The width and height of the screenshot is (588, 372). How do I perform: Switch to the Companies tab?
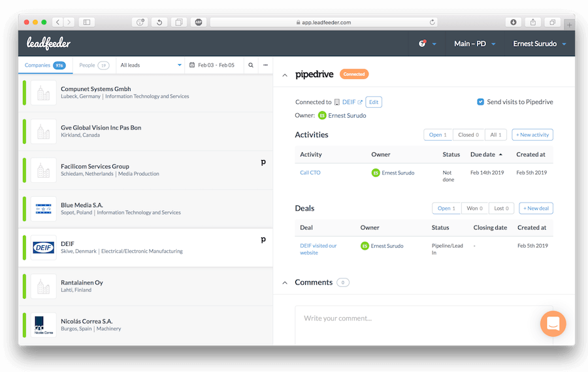[x=45, y=65]
